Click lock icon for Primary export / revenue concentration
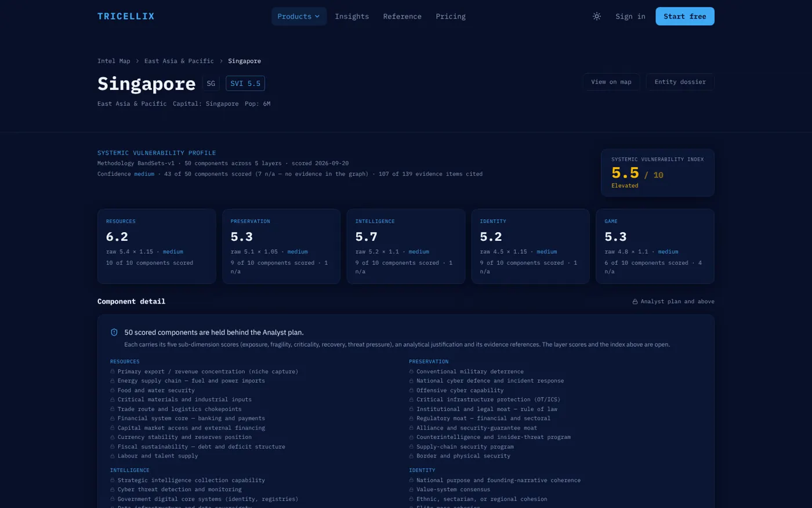This screenshot has width=812, height=508. (x=113, y=372)
